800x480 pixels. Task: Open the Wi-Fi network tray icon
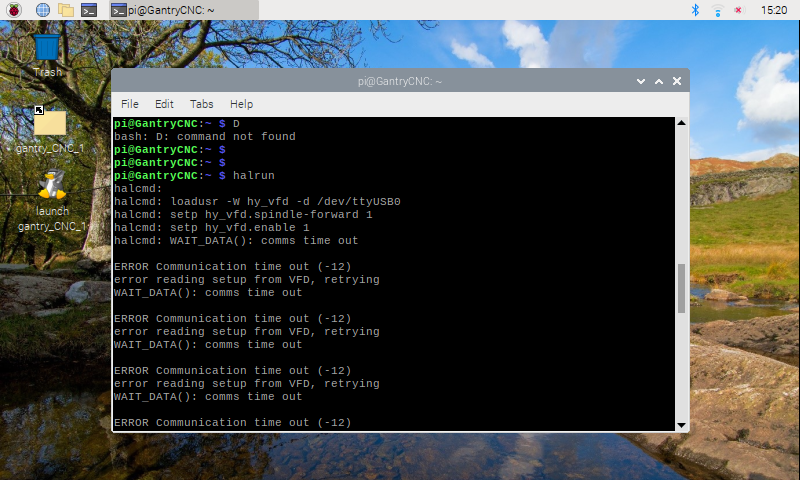[717, 10]
